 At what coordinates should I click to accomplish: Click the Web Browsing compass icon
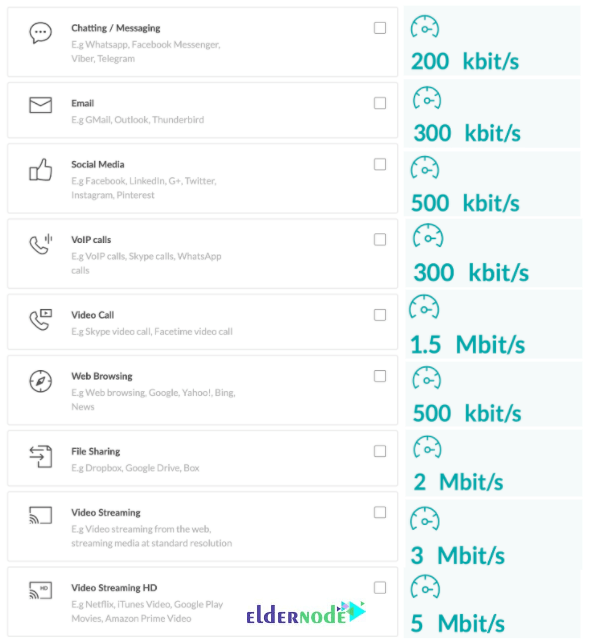[x=40, y=381]
